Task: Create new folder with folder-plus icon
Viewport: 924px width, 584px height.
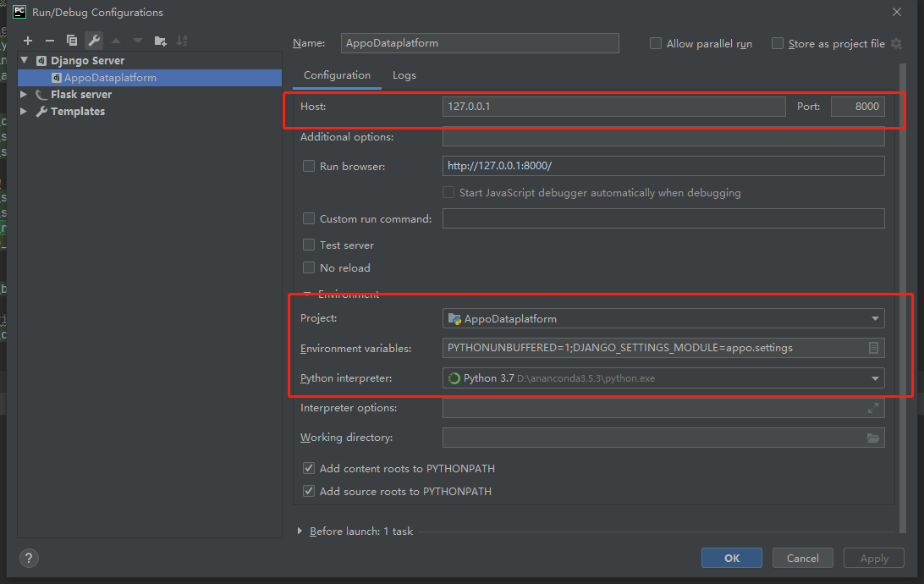Action: [x=160, y=41]
